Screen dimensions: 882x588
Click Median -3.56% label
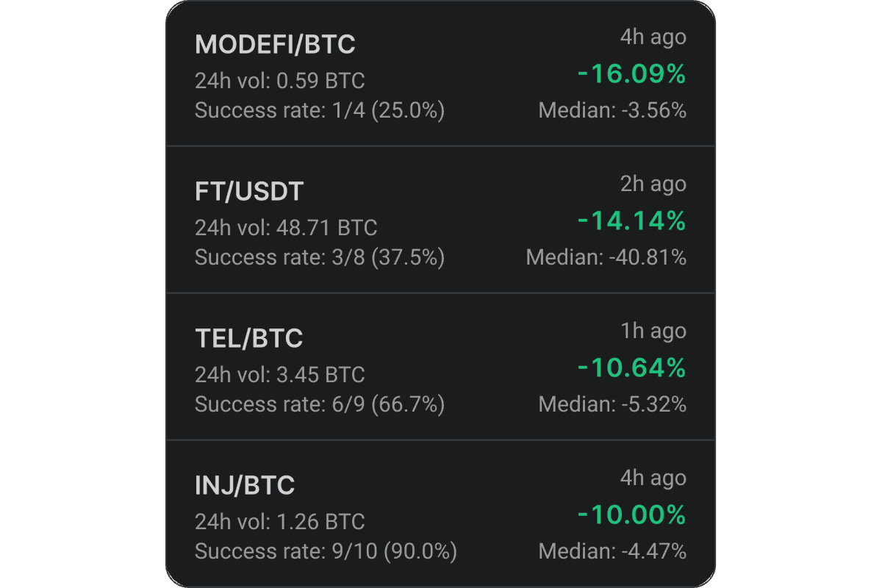click(612, 111)
